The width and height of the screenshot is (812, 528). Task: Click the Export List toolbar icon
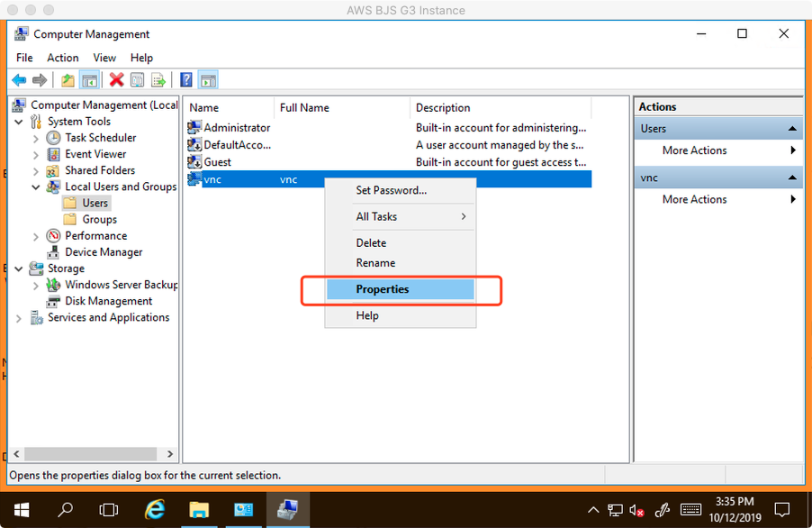[x=158, y=80]
